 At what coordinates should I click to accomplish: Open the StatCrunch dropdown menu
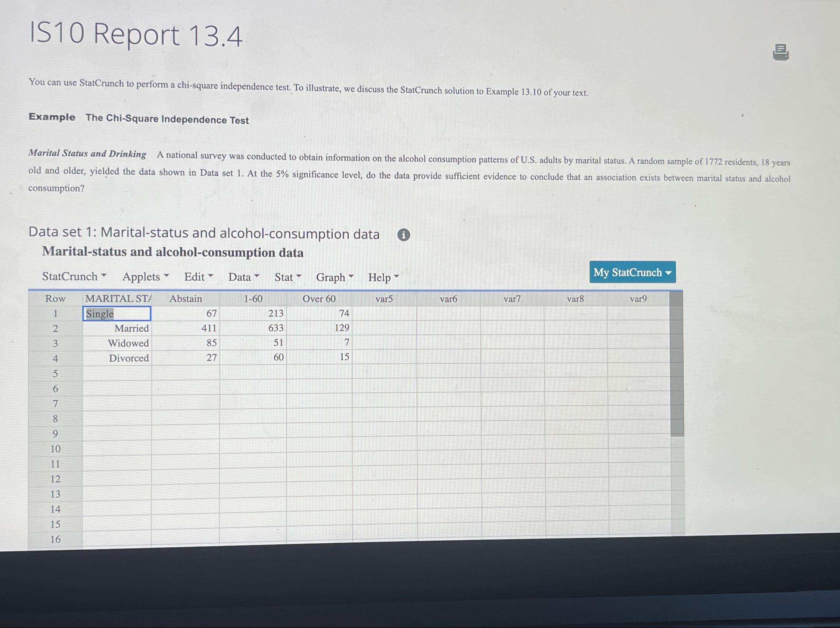(x=74, y=276)
